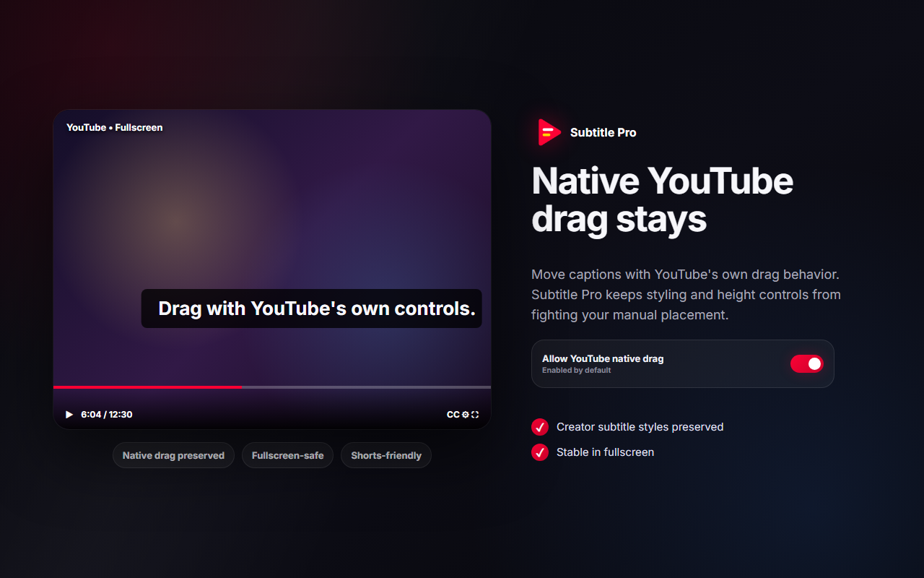
Task: Click the paragraph starting "Move captions with YouTube's"
Action: coord(686,295)
